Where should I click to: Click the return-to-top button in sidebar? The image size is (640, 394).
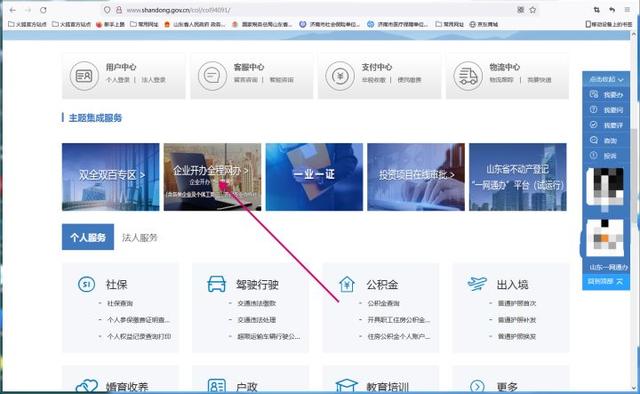pyautogui.click(x=606, y=282)
